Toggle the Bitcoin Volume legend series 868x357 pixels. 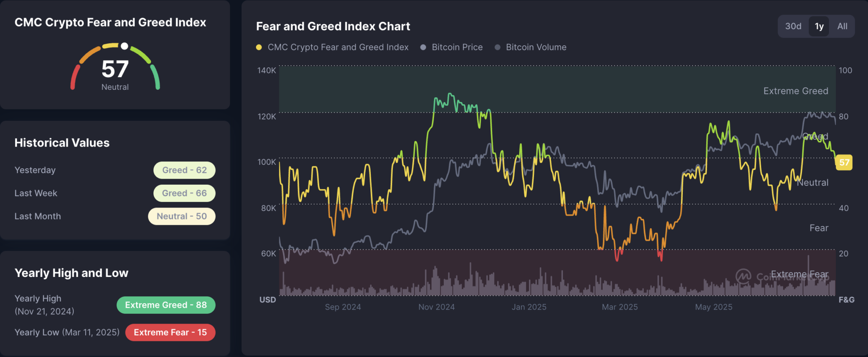(x=536, y=47)
